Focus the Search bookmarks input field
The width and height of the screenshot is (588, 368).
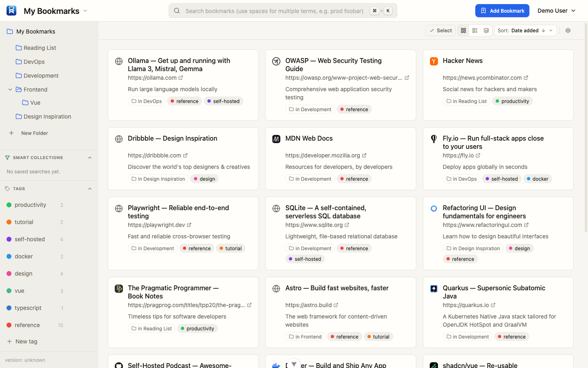click(283, 11)
